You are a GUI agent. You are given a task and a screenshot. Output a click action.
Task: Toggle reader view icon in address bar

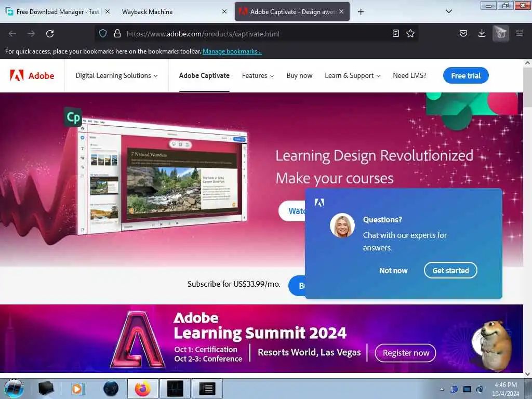click(395, 33)
